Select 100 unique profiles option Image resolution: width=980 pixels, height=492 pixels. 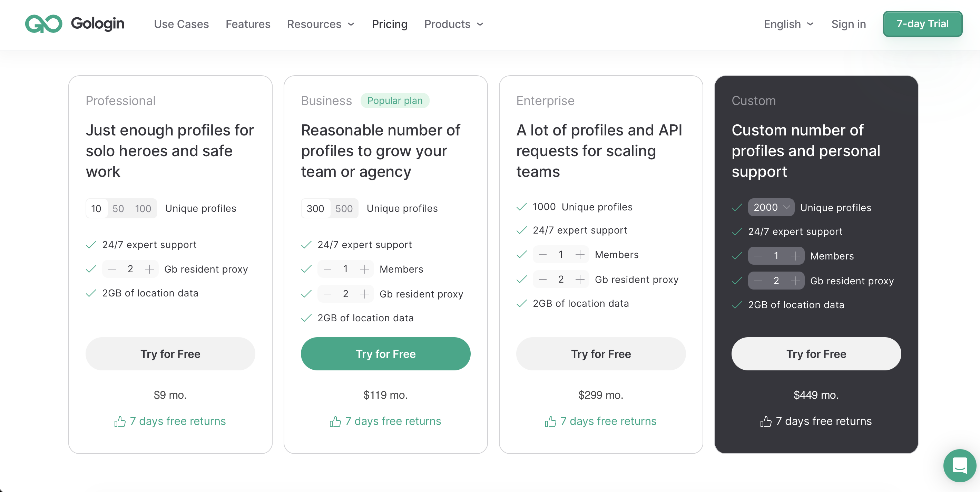coord(143,209)
